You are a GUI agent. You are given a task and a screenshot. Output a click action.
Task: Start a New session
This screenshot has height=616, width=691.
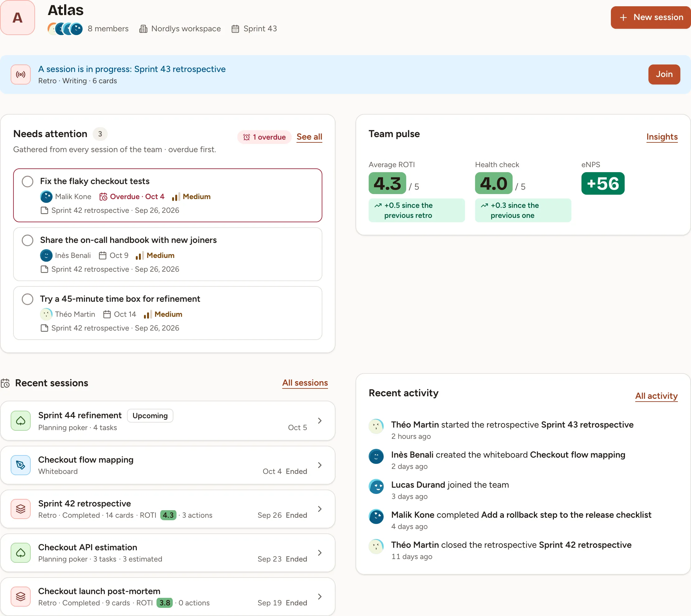click(650, 17)
